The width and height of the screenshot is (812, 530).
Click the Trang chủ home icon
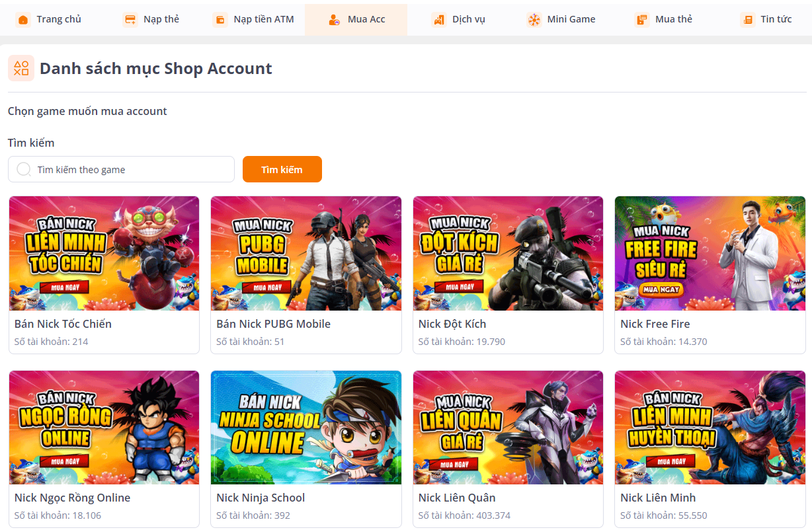23,20
